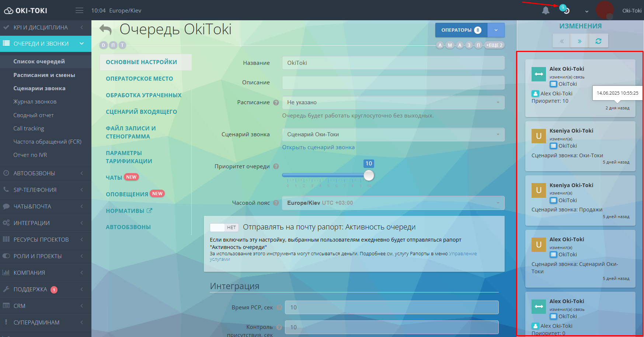Click the help icon next to Приоритет очереди
This screenshot has height=337, width=644.
click(x=276, y=166)
